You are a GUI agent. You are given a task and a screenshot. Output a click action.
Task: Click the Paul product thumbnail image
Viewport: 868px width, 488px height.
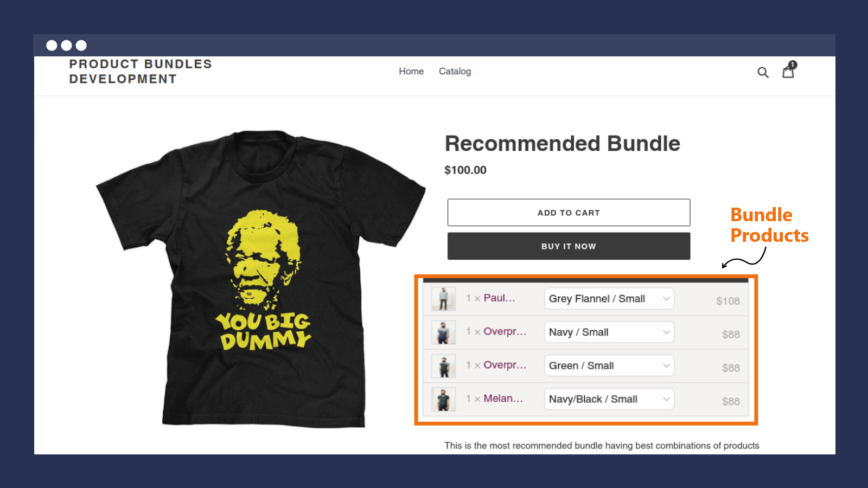pos(443,298)
